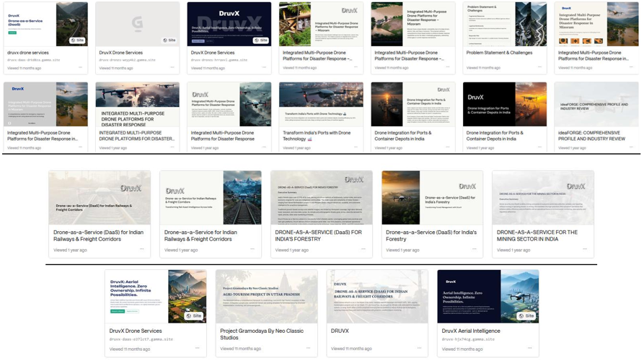Click ellipsis on uppercase DRONE-AS-A-SERVICE (DaaS) FOR INDIA'S FORESTRY card

click(363, 249)
